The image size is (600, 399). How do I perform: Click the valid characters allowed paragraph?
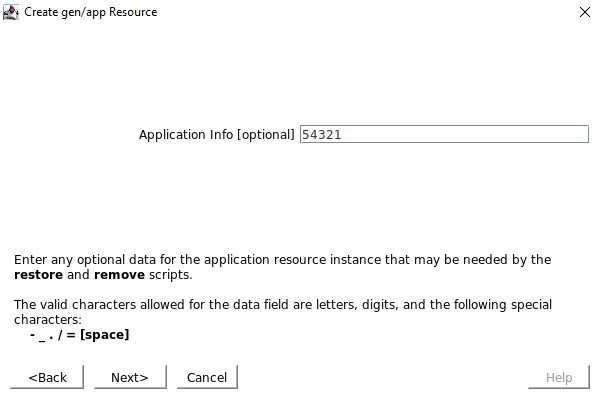pyautogui.click(x=283, y=312)
